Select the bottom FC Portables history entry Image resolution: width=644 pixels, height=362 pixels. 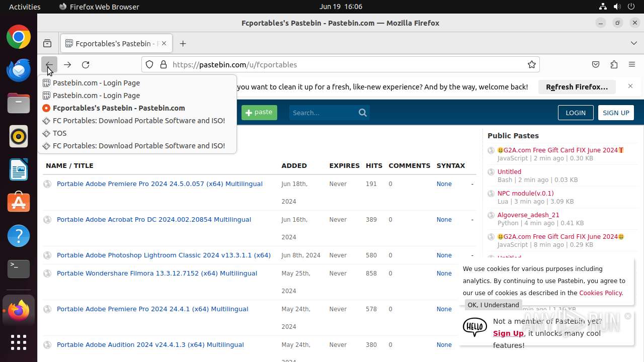point(137,146)
